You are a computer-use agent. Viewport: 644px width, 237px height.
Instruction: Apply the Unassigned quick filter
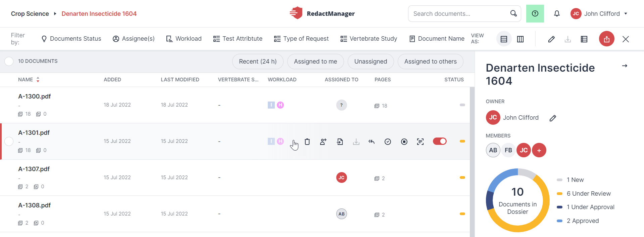click(370, 62)
